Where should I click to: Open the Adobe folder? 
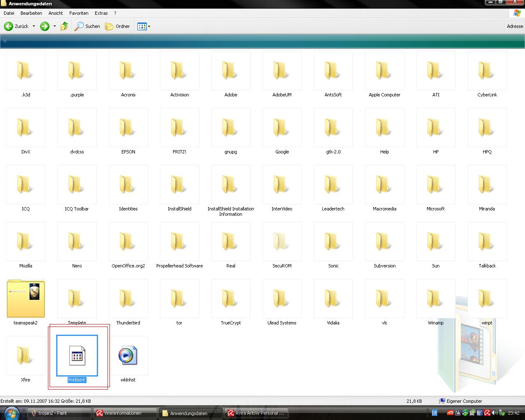(231, 71)
